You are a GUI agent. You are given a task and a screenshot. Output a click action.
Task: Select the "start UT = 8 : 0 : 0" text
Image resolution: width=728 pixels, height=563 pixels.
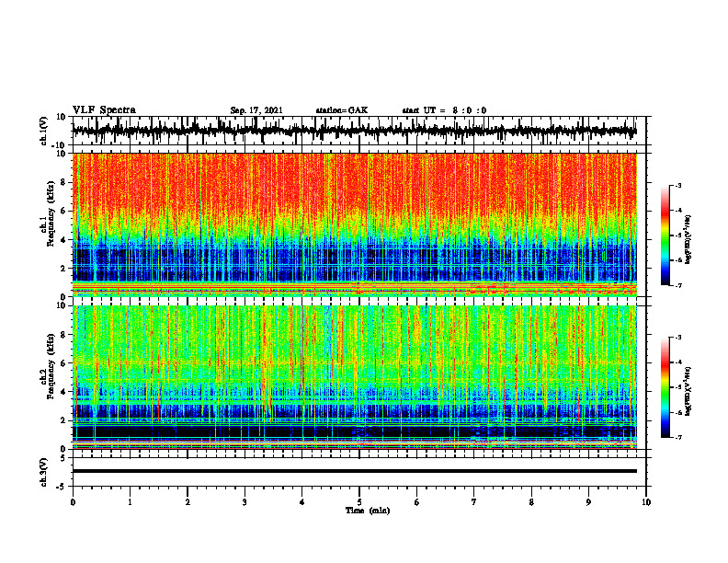pos(444,110)
